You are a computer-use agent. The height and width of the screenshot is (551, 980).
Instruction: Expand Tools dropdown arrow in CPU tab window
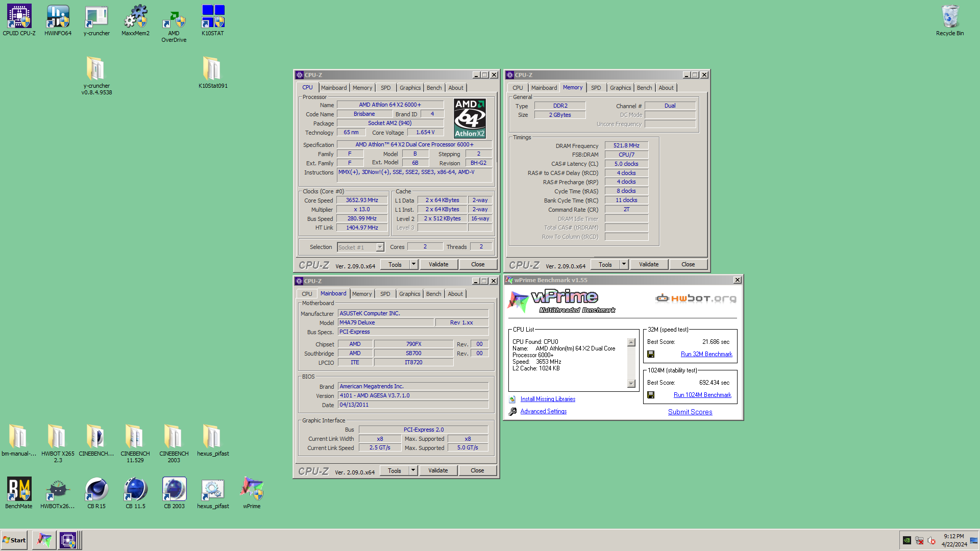tap(414, 264)
